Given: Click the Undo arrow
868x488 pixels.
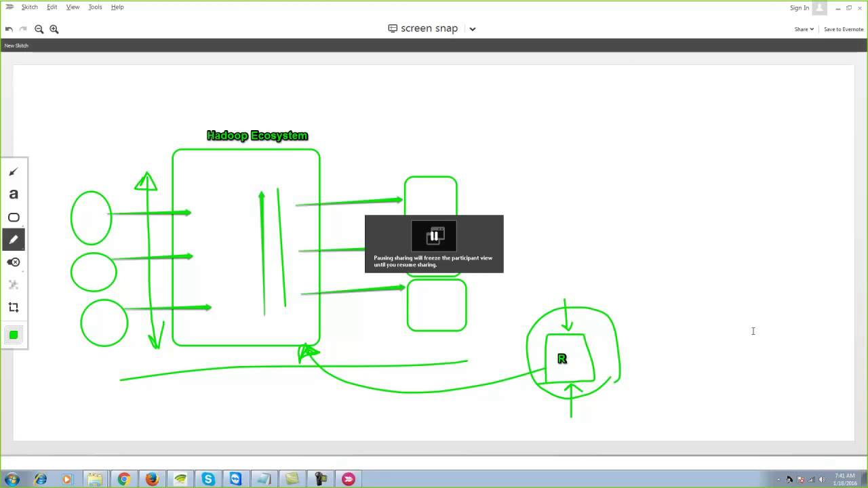Looking at the screenshot, I should tap(9, 29).
